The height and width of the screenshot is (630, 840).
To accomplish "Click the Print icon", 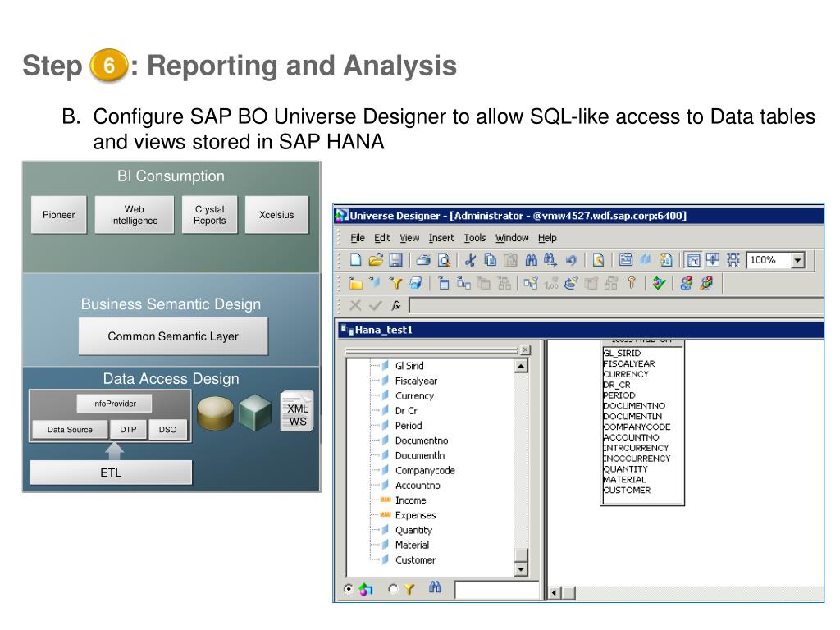I will (424, 260).
